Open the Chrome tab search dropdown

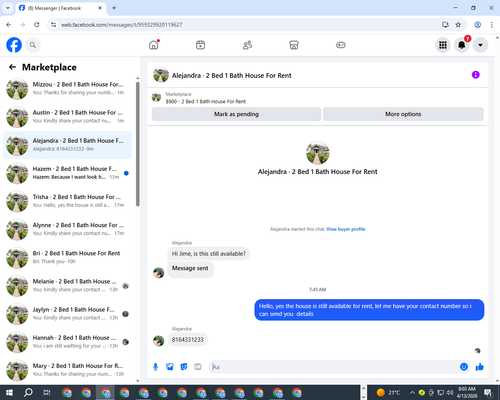tap(8, 8)
